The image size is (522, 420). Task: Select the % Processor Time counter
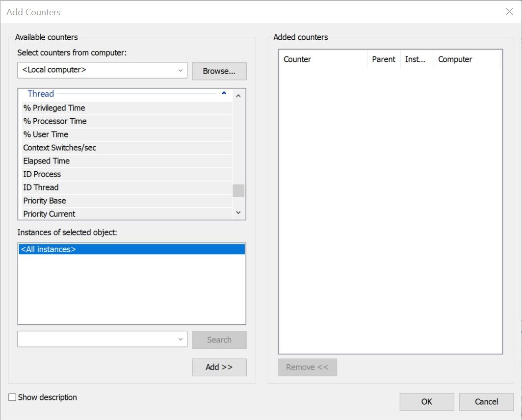pyautogui.click(x=55, y=121)
